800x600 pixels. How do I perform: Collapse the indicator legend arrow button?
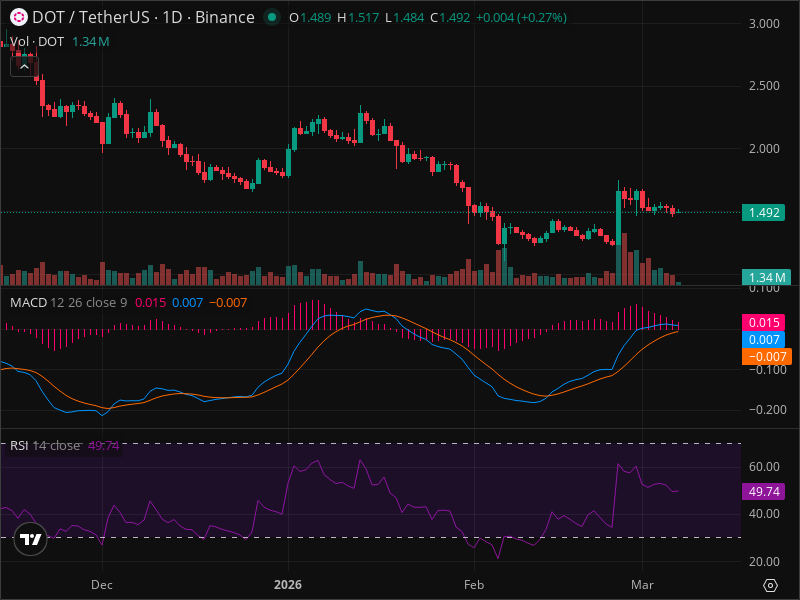tap(24, 67)
